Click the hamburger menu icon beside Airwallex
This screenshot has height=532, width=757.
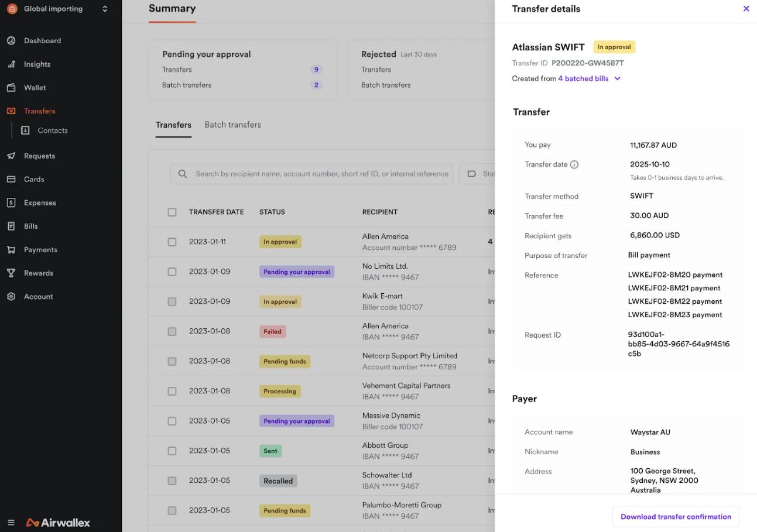[11, 523]
